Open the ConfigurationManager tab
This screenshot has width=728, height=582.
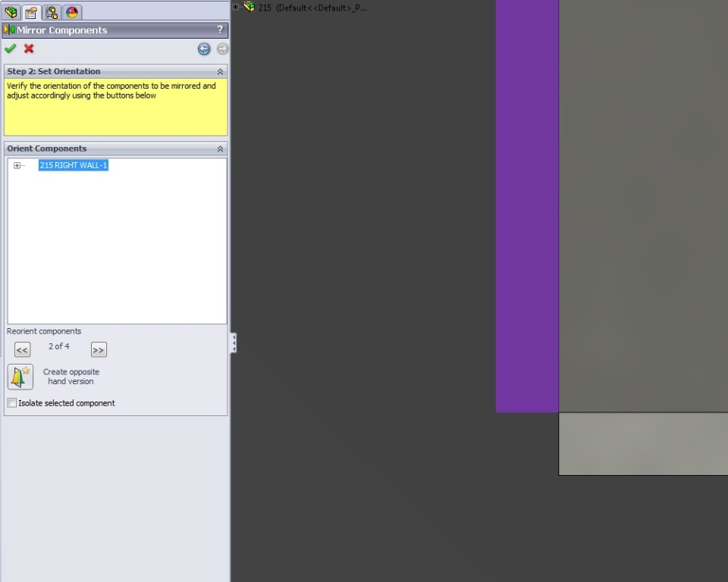[52, 13]
